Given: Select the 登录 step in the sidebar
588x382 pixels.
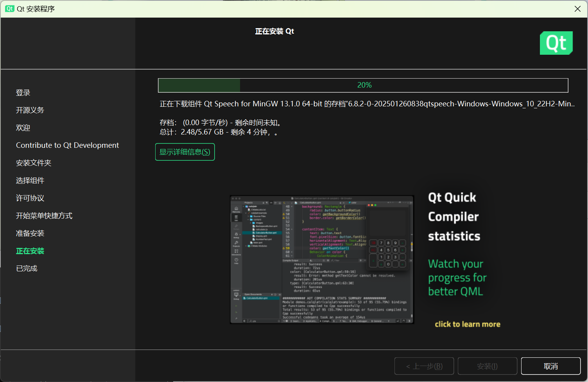Looking at the screenshot, I should pos(22,92).
